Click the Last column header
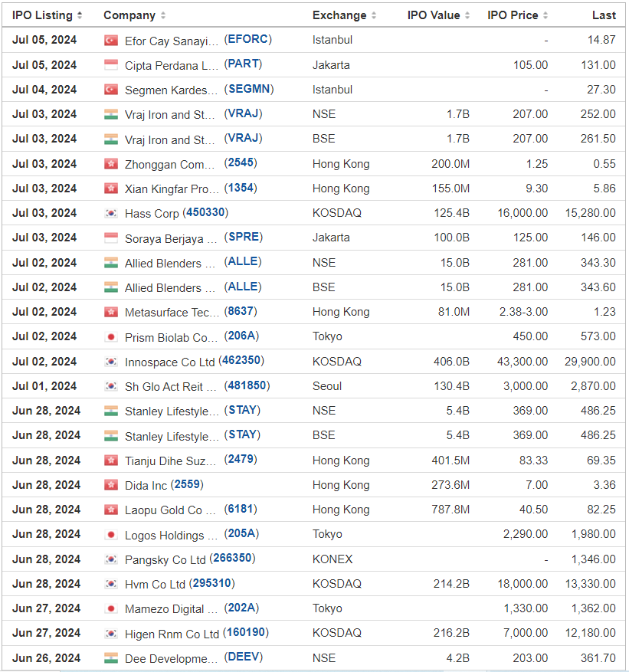 [x=604, y=15]
